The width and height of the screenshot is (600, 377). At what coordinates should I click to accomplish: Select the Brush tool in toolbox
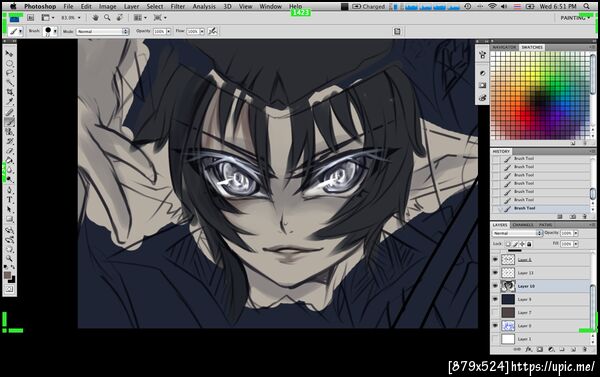9,122
